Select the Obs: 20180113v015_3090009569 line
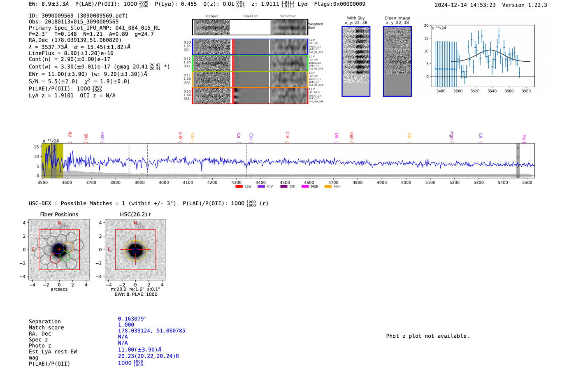The height and width of the screenshot is (392, 576). (x=74, y=22)
